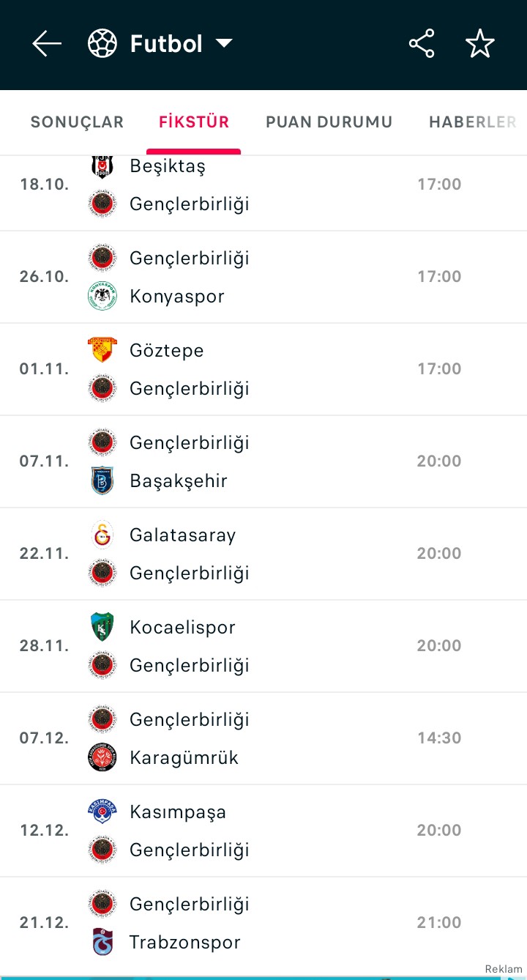Tap the Başakşehir club logo
Viewport: 527px width, 980px height.
tap(102, 480)
